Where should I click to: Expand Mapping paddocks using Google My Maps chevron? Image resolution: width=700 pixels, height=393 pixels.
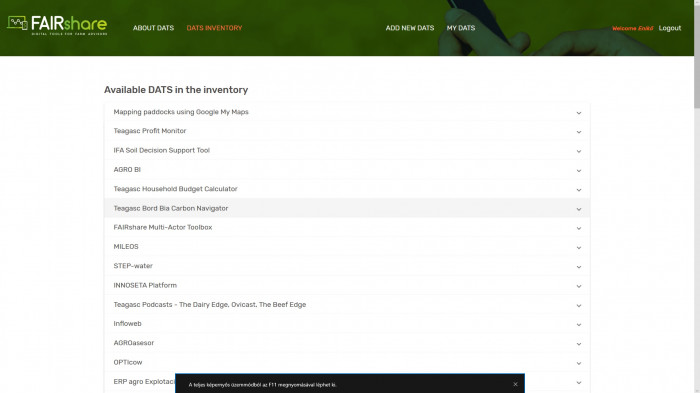[x=579, y=113]
